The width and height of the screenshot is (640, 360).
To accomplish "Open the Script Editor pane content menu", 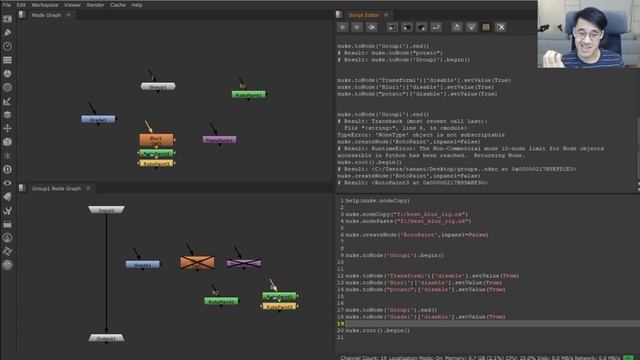I will point(339,15).
